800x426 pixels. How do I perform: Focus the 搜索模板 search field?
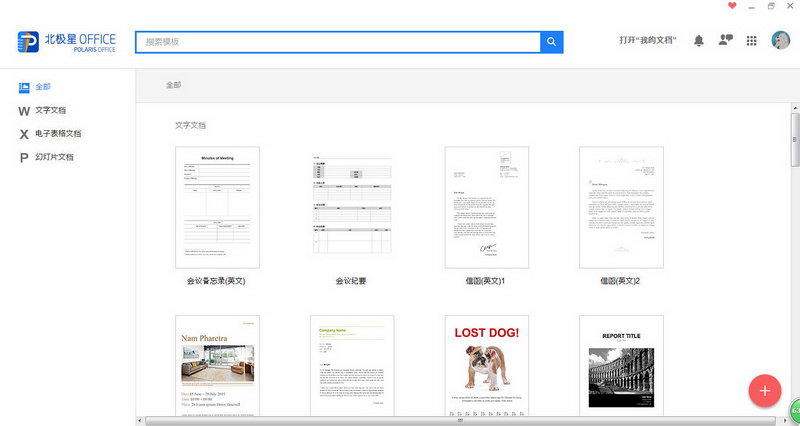click(337, 42)
